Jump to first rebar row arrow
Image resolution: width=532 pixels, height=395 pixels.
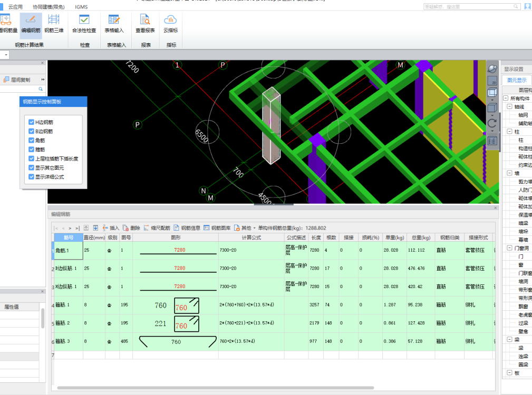tap(56, 229)
